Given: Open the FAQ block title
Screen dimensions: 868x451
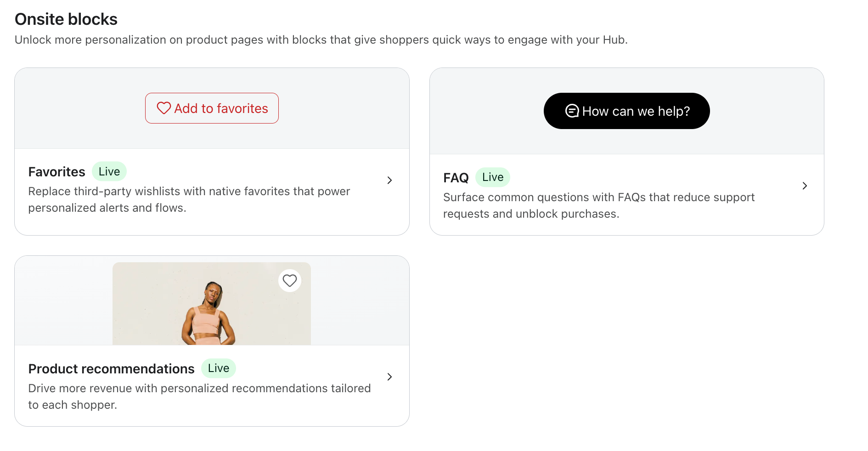Looking at the screenshot, I should pos(456,178).
